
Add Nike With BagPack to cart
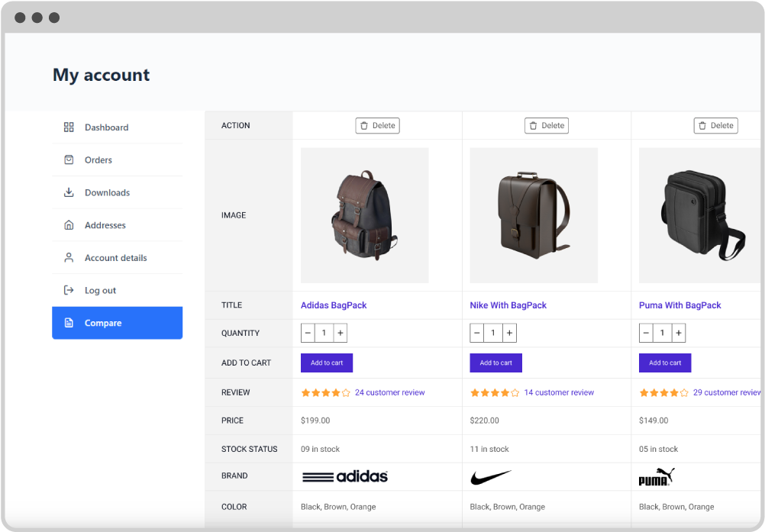click(x=495, y=363)
